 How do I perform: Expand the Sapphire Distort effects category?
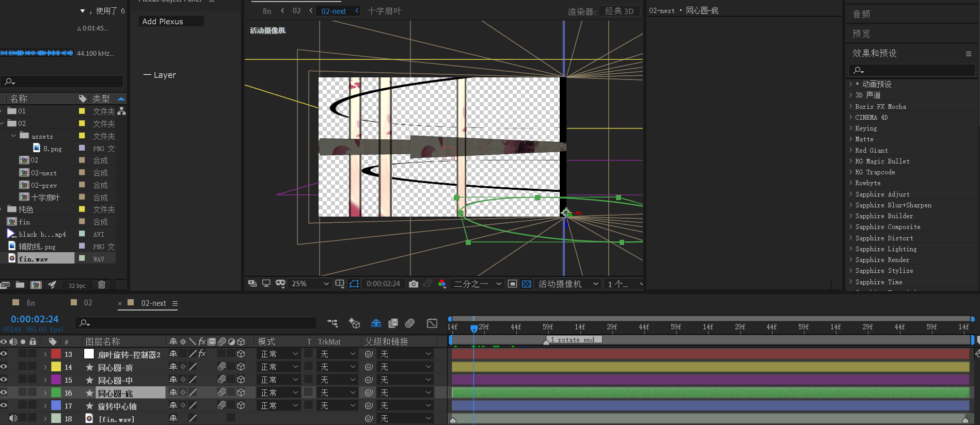[x=851, y=238]
